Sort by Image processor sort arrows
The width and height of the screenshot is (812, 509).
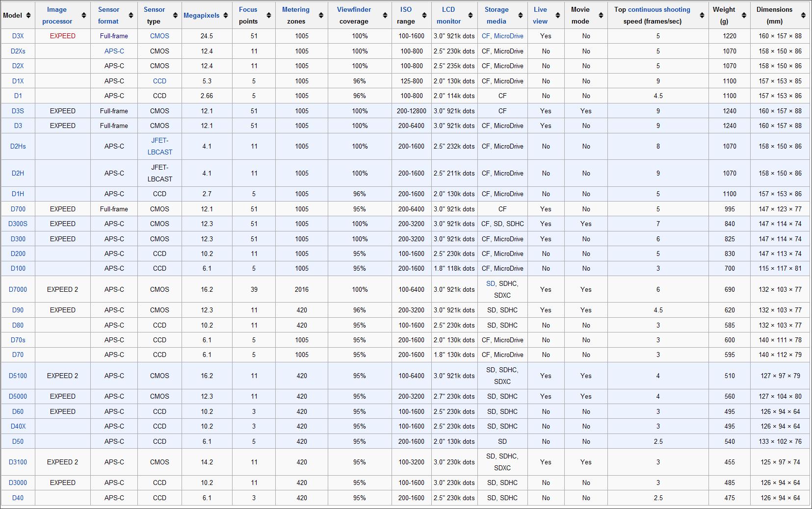(84, 15)
